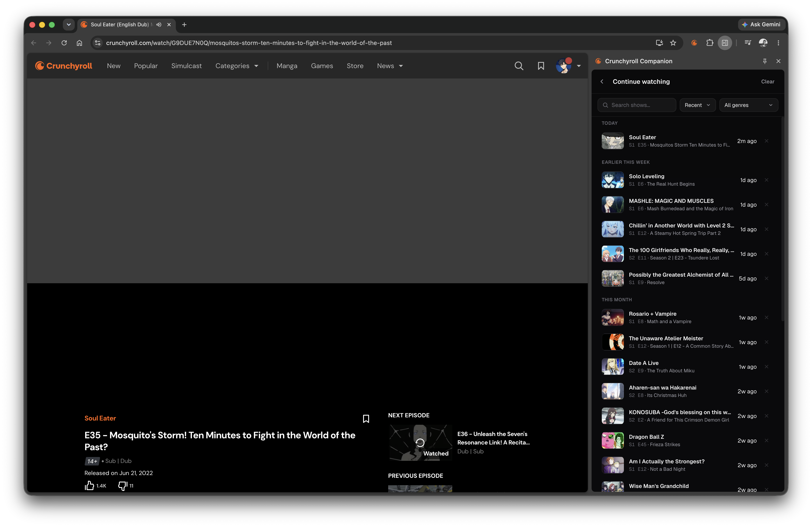Click the thumbs down dislike icon
This screenshot has width=812, height=527.
tap(123, 485)
